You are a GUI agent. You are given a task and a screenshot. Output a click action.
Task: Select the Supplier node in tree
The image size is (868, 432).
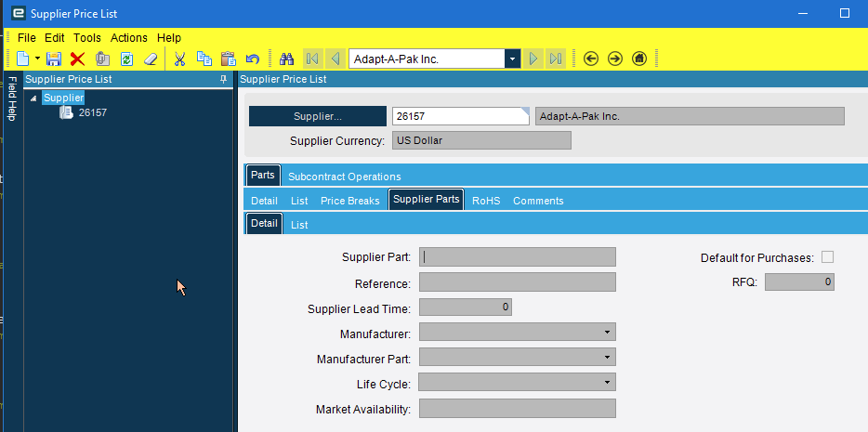coord(64,98)
